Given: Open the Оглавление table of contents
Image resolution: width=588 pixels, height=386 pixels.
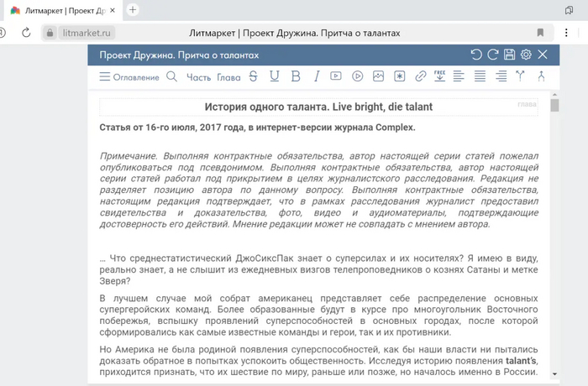Looking at the screenshot, I should pyautogui.click(x=129, y=77).
